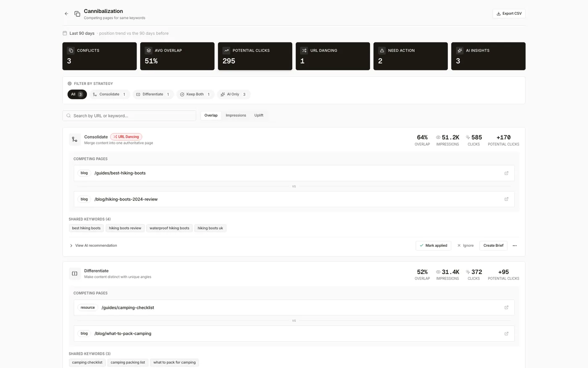Screen dimensions: 588x368
Task: Click /blog/what-to-pack-camping page row
Action: click(294, 334)
